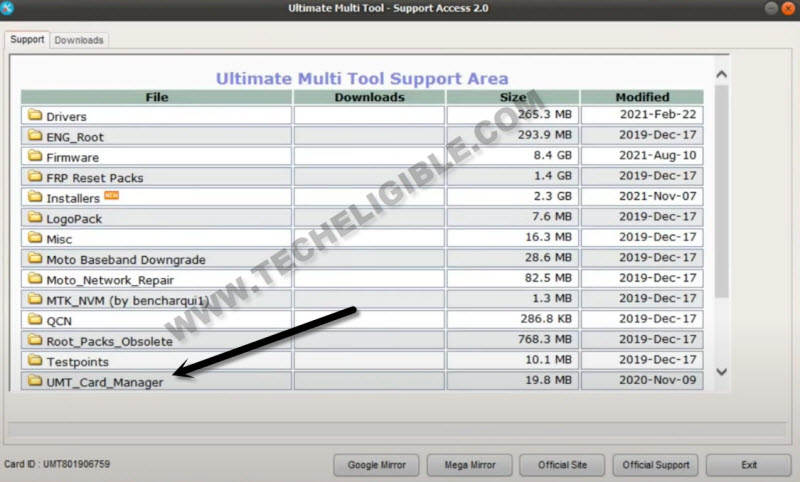Sort by the Modified column header
The height and width of the screenshot is (482, 800).
click(642, 97)
